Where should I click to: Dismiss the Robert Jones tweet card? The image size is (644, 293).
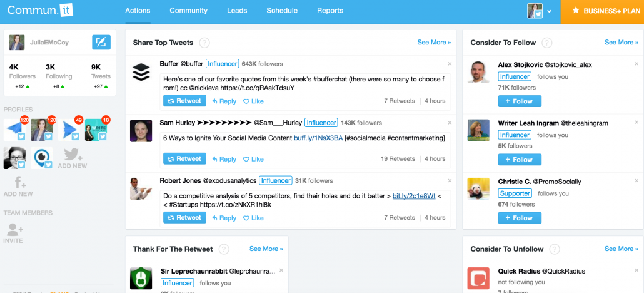[450, 181]
